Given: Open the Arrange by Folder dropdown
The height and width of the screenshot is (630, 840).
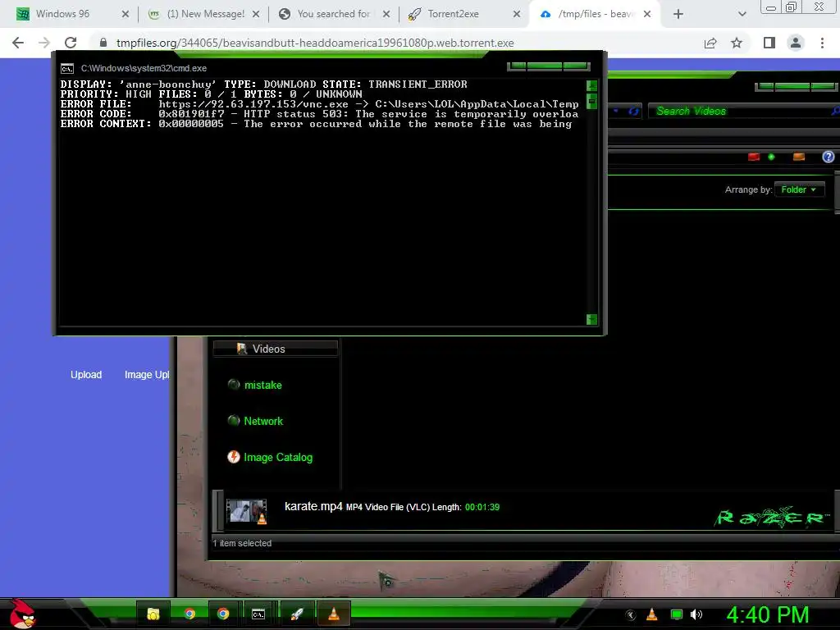Looking at the screenshot, I should 799,189.
